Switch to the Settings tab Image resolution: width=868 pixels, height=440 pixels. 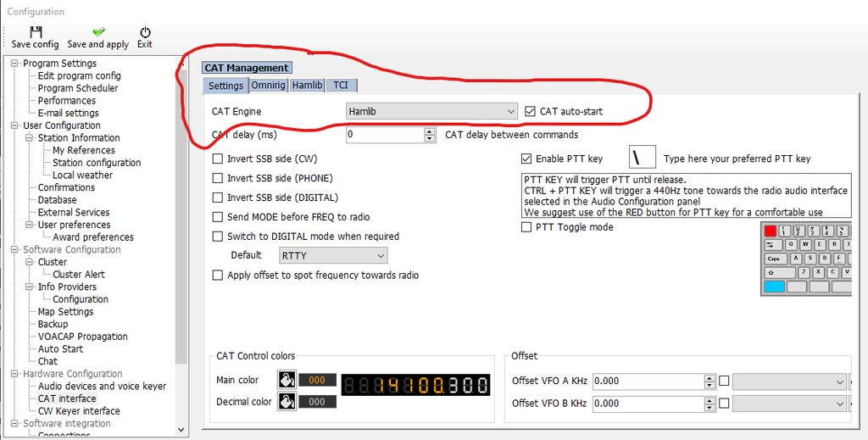click(225, 86)
